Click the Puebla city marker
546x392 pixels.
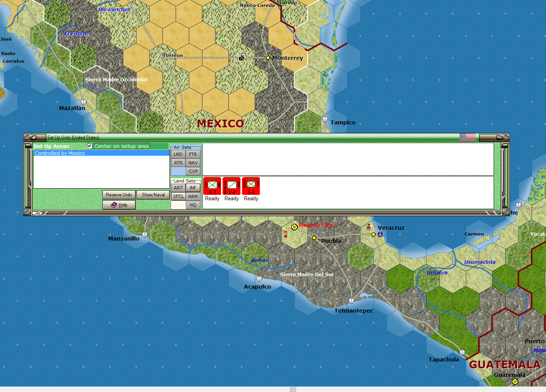click(314, 238)
